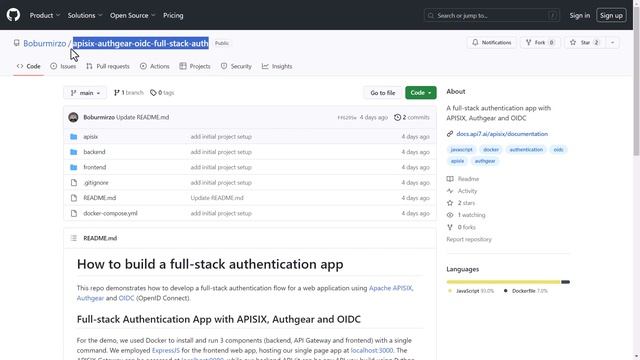Fork the repository
The height and width of the screenshot is (360, 640).
click(x=540, y=42)
